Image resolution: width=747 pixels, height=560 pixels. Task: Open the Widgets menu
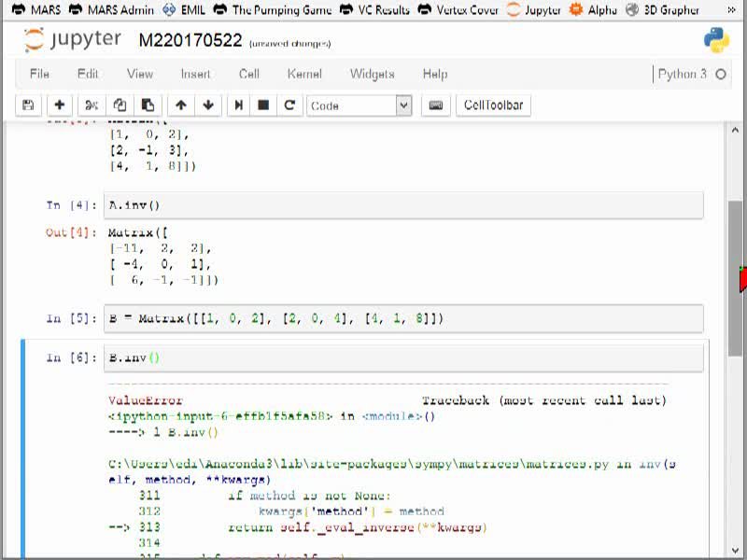coord(372,74)
